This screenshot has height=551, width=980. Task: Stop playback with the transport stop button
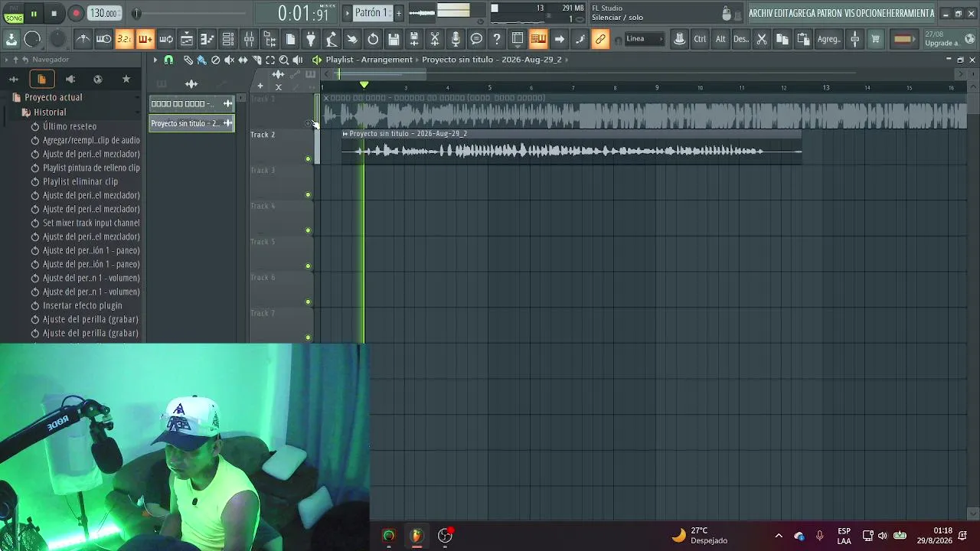tap(54, 13)
